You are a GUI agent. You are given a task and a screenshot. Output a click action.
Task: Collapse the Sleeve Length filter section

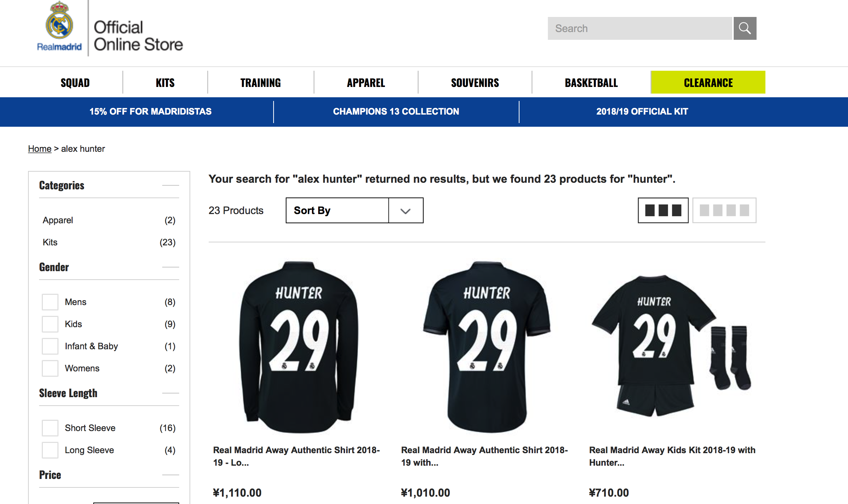click(170, 393)
